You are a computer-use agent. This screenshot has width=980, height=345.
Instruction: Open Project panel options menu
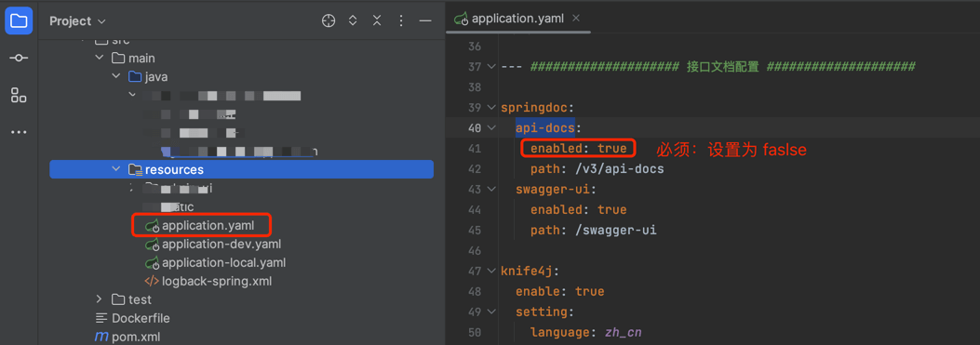coord(401,21)
